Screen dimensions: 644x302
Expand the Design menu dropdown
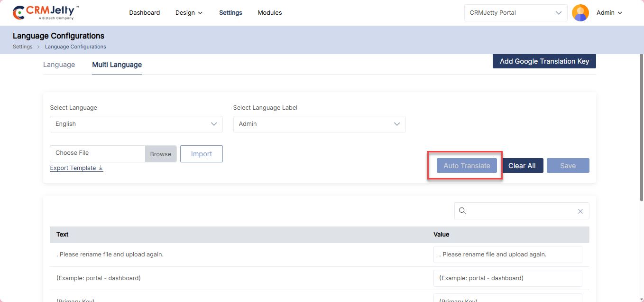189,13
